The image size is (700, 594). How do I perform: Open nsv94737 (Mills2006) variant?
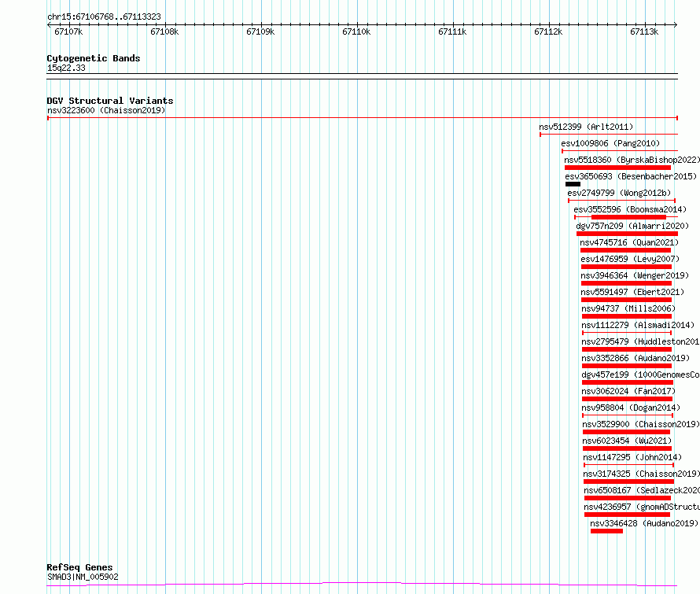click(x=628, y=308)
